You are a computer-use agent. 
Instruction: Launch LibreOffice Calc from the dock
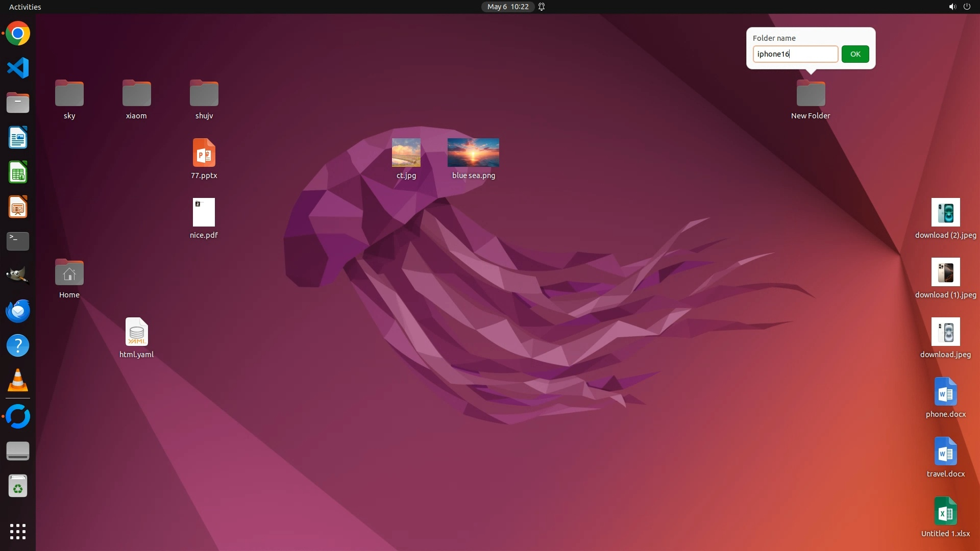18,172
